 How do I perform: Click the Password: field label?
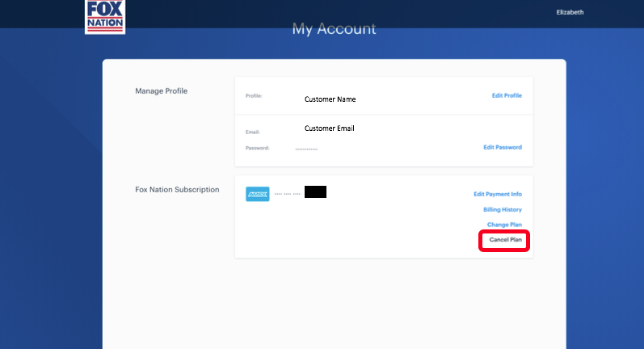click(257, 148)
